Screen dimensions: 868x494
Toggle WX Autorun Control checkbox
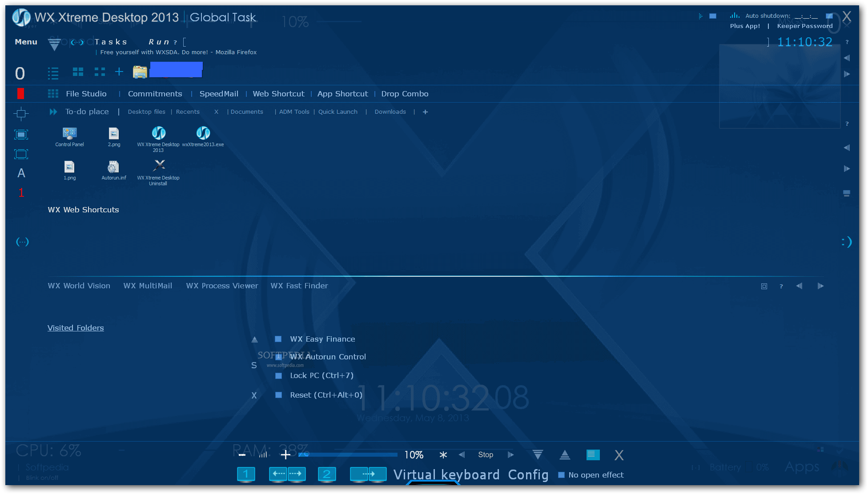(x=278, y=357)
